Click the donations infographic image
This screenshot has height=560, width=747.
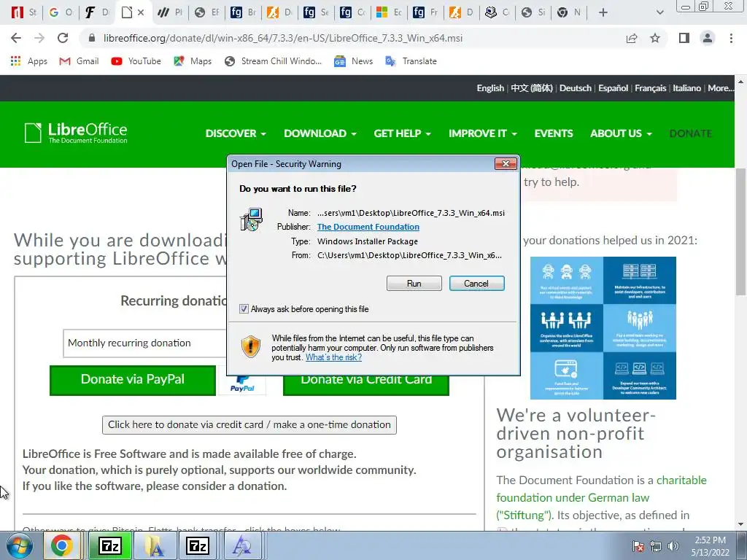point(603,328)
